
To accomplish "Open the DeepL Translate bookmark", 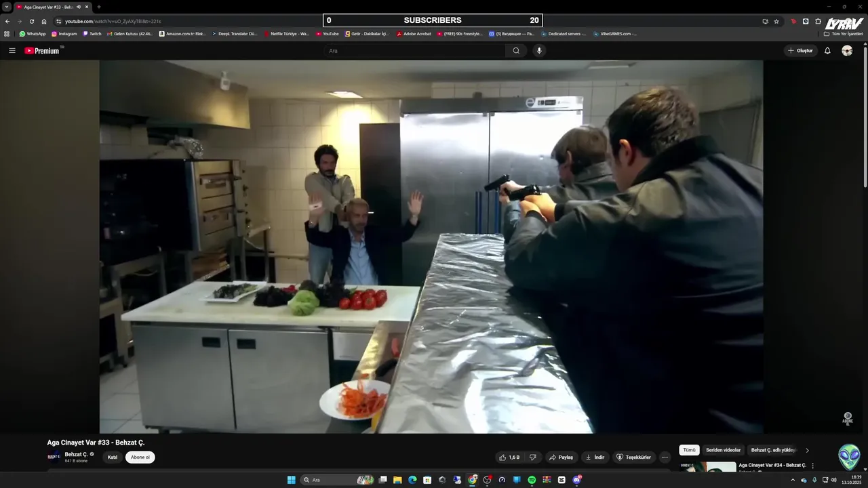I will [x=234, y=33].
